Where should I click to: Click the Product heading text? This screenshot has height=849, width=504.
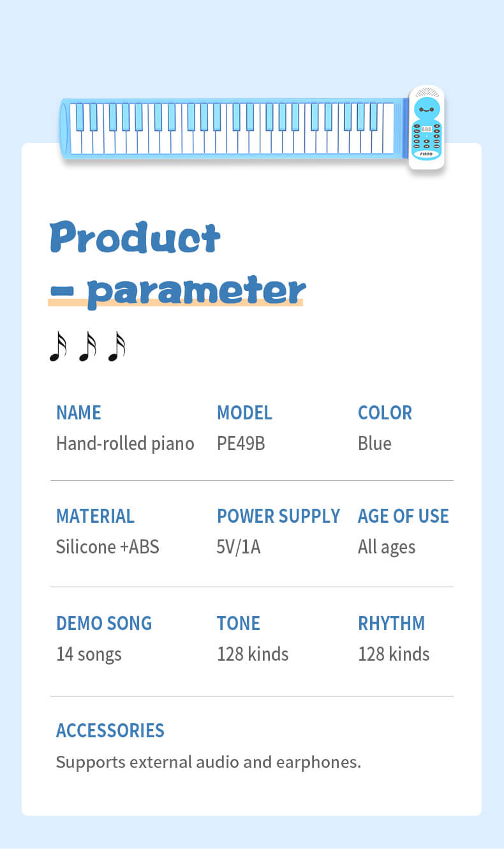(135, 237)
